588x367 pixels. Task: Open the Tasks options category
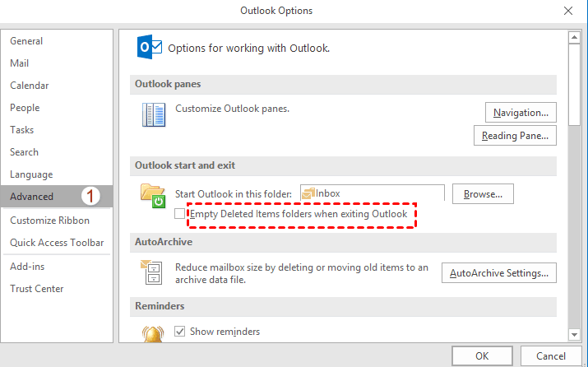click(57, 130)
